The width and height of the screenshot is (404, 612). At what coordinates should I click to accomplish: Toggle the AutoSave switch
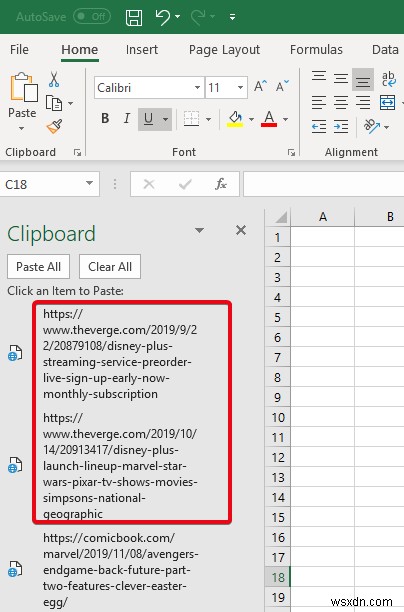click(x=92, y=17)
